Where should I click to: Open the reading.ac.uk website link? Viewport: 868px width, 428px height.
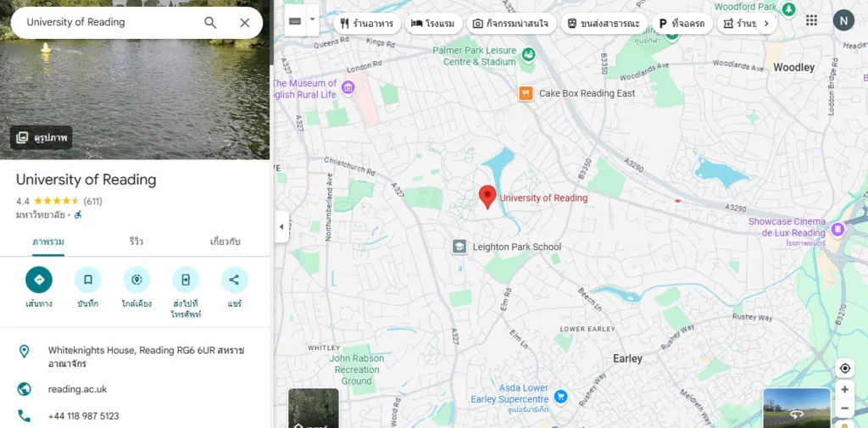pos(77,389)
